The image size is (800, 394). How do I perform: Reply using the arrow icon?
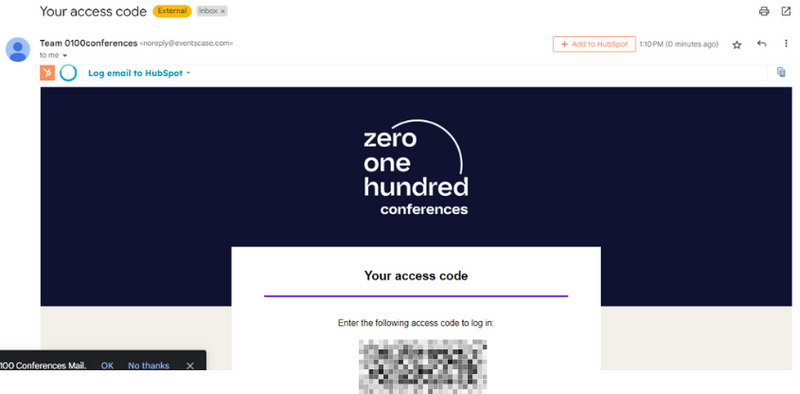coord(762,44)
